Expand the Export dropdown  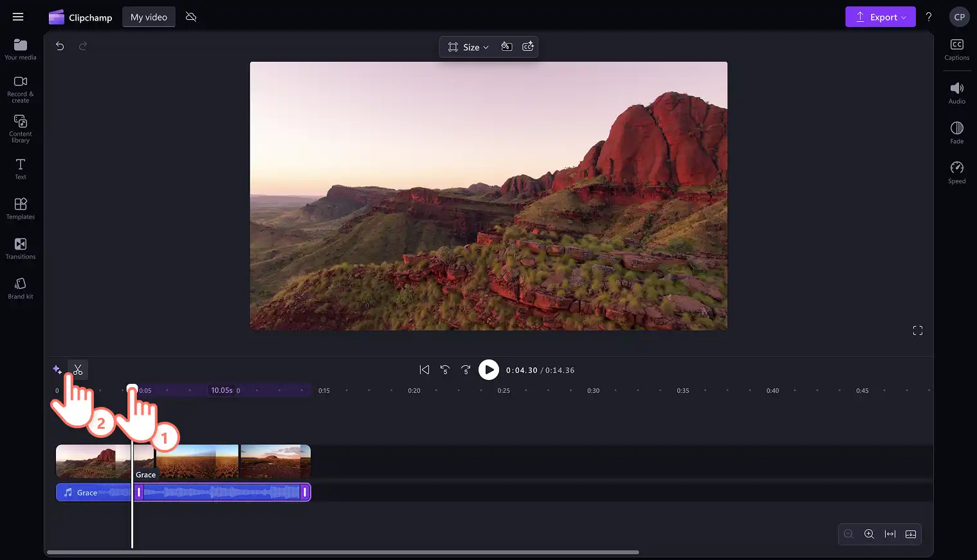[x=880, y=17]
